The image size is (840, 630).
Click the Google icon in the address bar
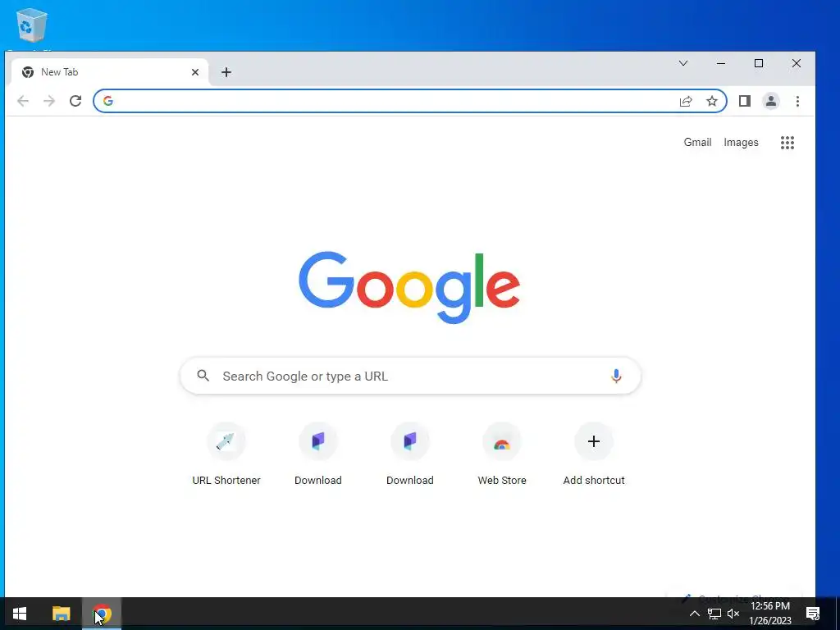tap(108, 101)
